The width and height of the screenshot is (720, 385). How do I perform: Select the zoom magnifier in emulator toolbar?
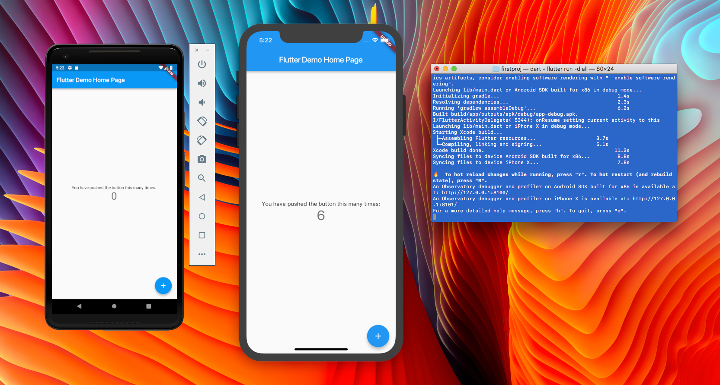[202, 178]
